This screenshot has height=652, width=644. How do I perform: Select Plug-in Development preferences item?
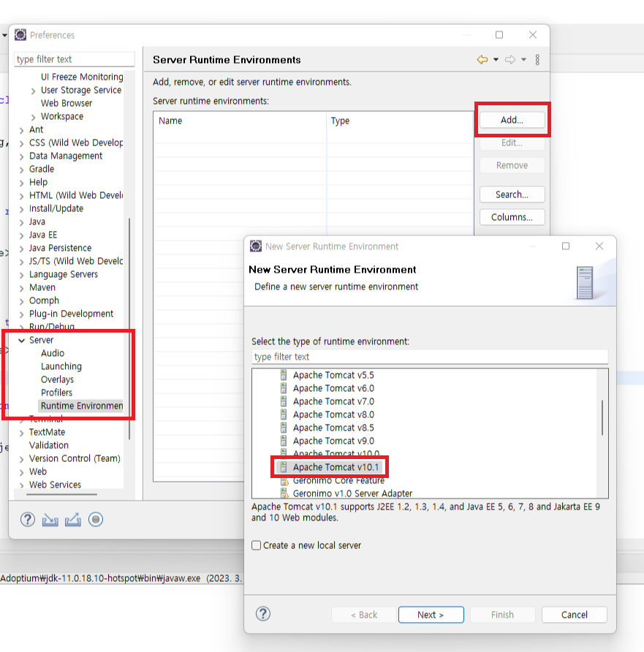pos(71,314)
